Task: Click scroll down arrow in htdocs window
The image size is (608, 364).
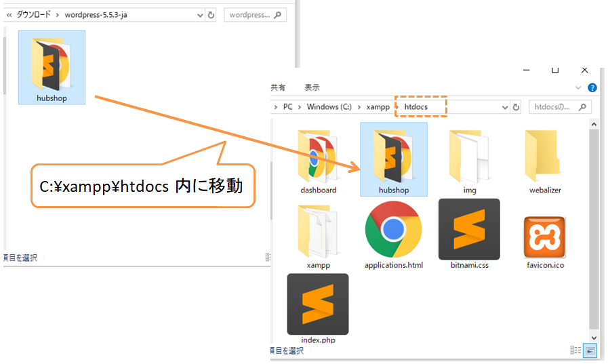Action: [x=594, y=338]
